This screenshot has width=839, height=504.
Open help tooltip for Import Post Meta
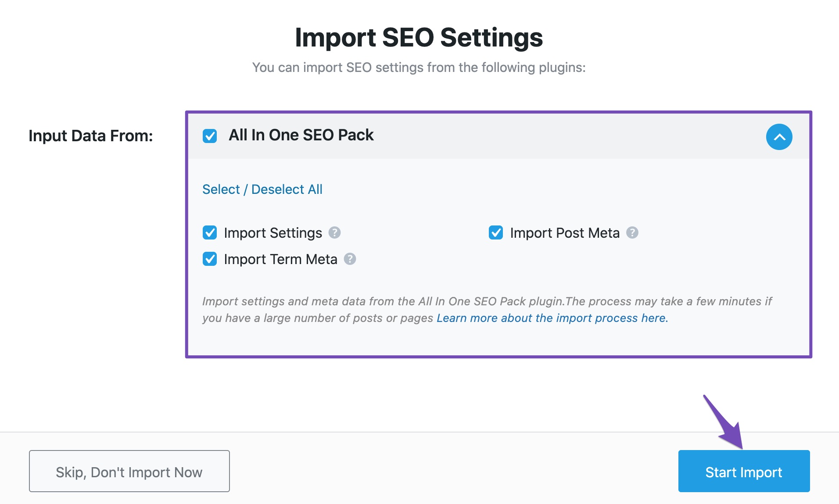pyautogui.click(x=632, y=232)
